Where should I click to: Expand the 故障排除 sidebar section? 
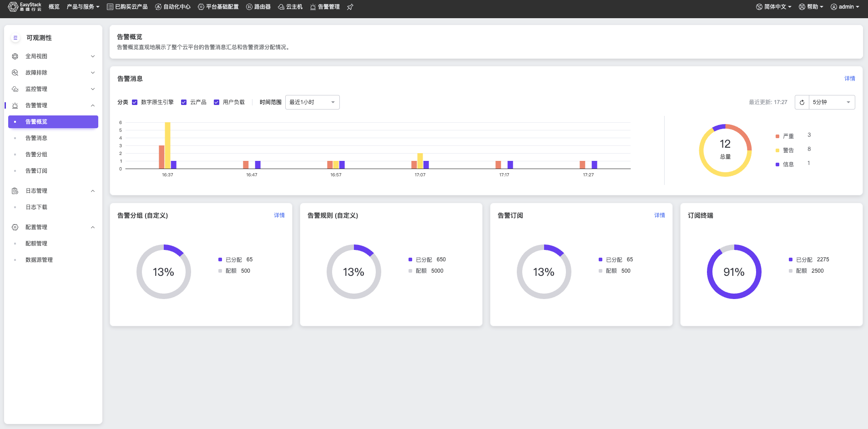[x=93, y=73]
